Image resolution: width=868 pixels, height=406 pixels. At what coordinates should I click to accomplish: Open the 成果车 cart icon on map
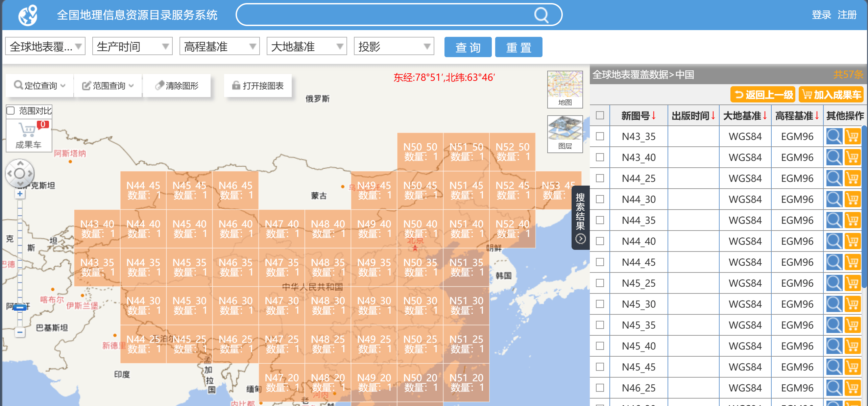(29, 135)
